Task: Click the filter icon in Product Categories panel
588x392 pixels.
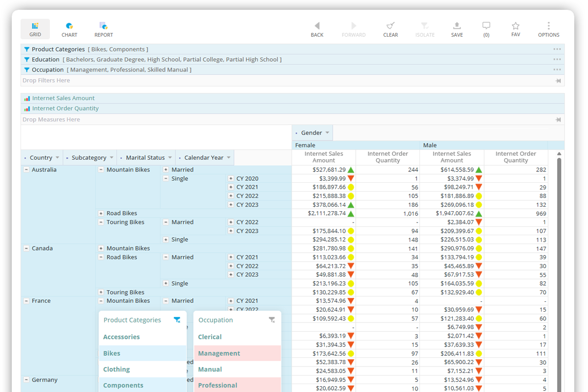Action: [x=177, y=320]
